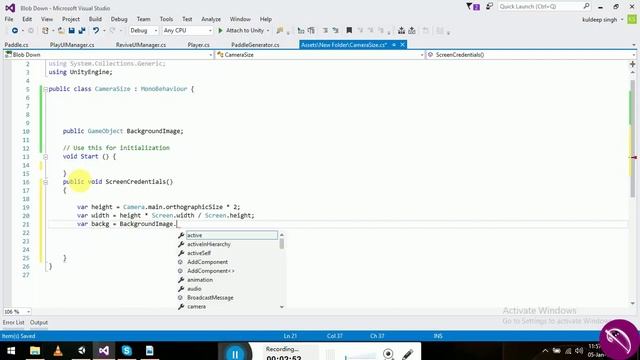The width and height of the screenshot is (640, 360).
Task: Click the uncomment lines icon
Action: pos(336,31)
